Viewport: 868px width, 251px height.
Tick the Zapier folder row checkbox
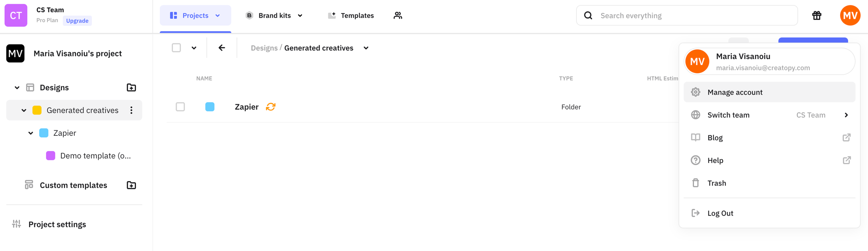coord(180,107)
